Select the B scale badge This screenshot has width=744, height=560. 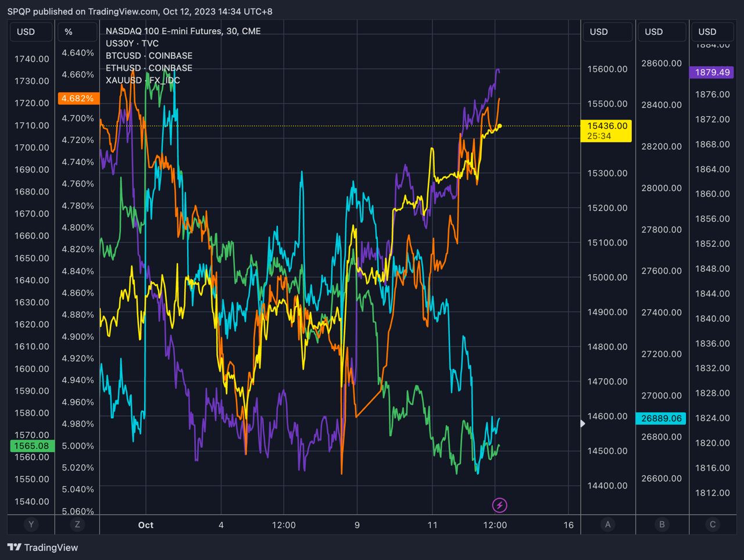(x=662, y=525)
